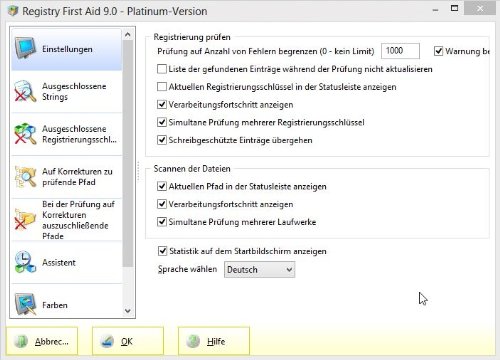The image size is (500, 360).
Task: Toggle Schreibgeschützte Einträge übergehen
Action: point(162,140)
